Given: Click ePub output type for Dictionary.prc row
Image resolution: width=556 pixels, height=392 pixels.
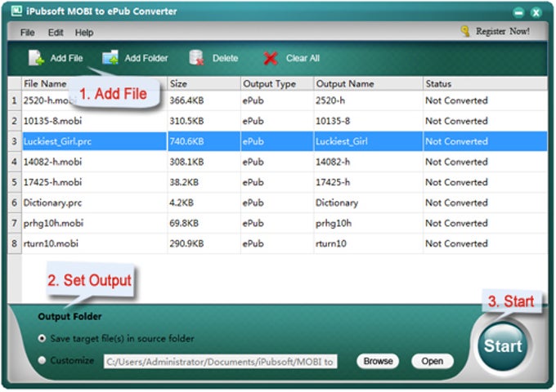Looking at the screenshot, I should (253, 203).
